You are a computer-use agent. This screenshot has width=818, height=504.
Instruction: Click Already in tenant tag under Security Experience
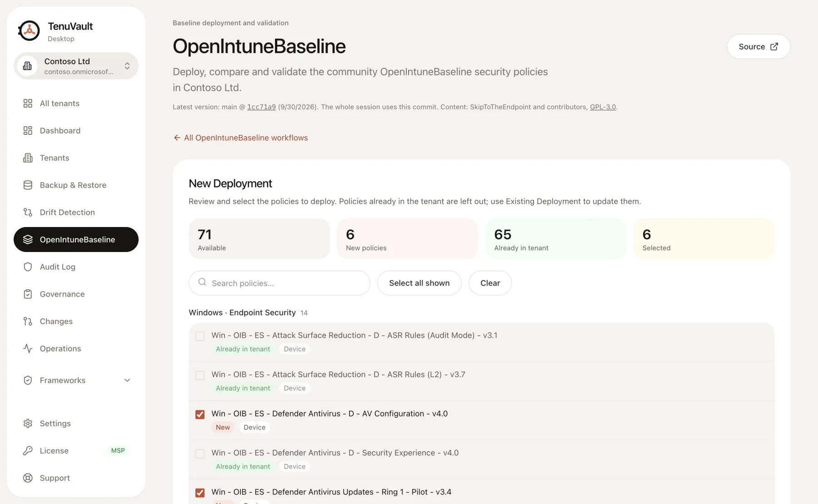(243, 466)
